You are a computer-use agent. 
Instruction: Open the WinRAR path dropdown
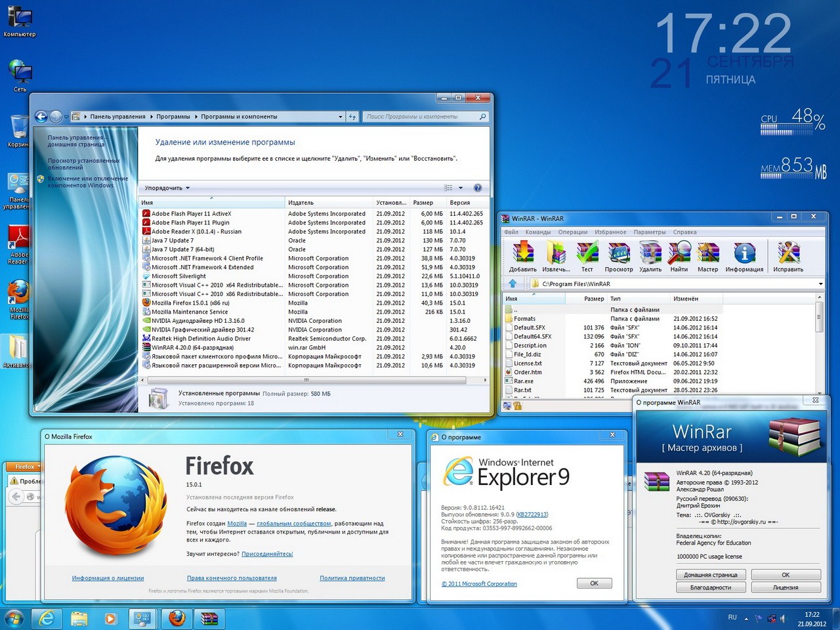click(x=820, y=283)
